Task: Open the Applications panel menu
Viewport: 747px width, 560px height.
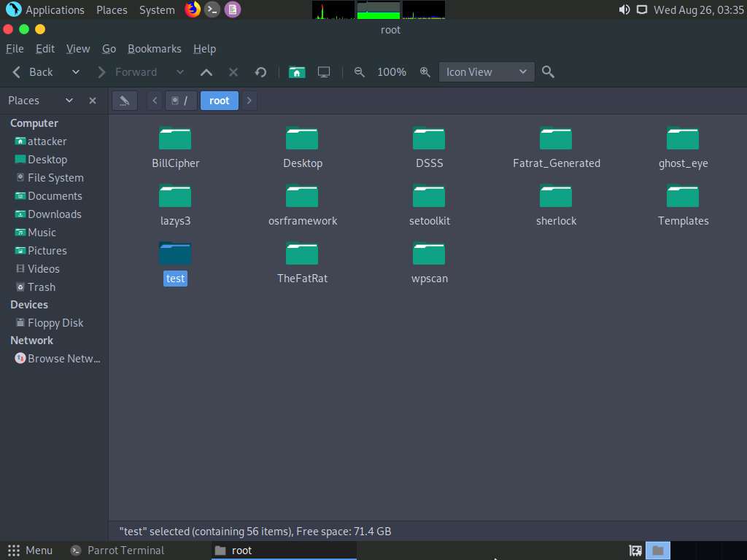Action: click(x=44, y=9)
